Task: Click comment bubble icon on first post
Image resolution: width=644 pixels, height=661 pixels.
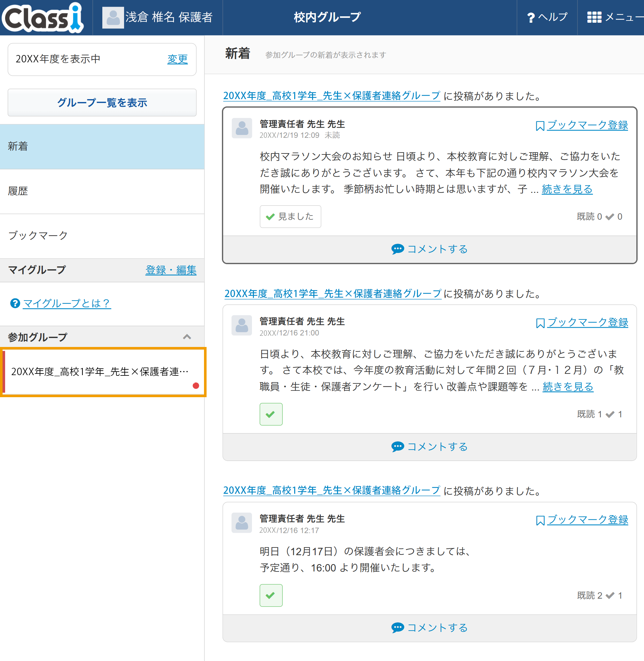Action: tap(397, 249)
